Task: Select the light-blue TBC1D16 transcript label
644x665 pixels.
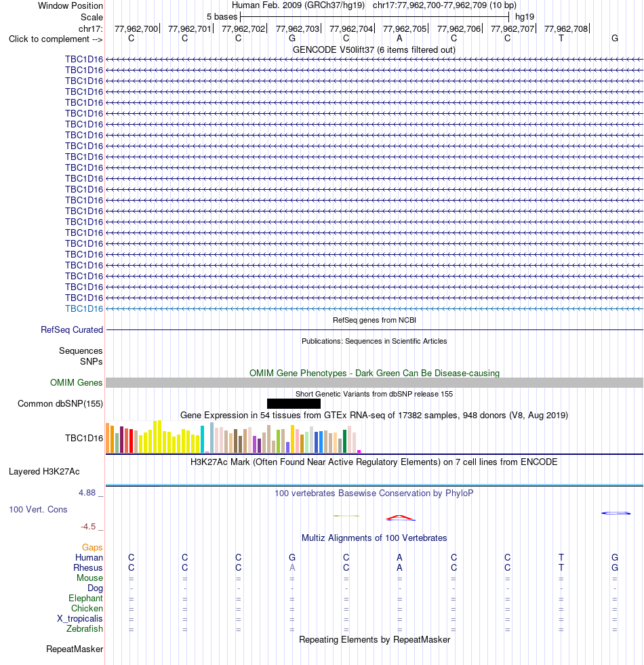Action: 84,308
